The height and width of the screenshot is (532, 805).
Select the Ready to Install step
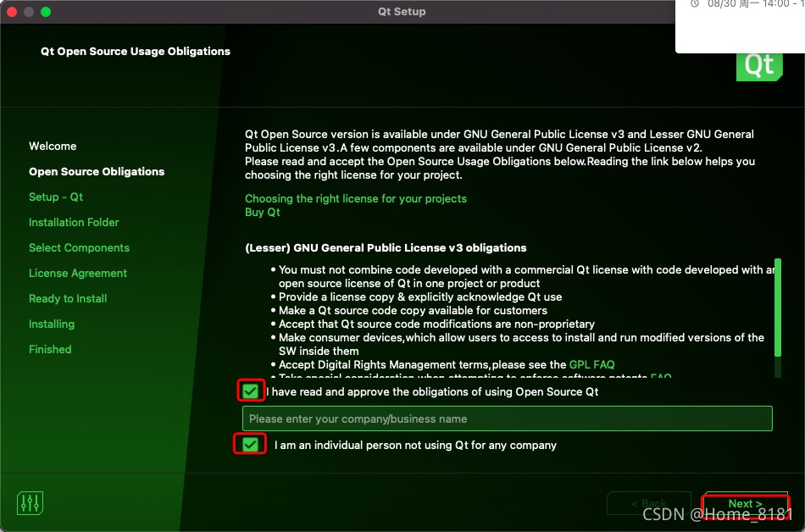[x=68, y=298]
